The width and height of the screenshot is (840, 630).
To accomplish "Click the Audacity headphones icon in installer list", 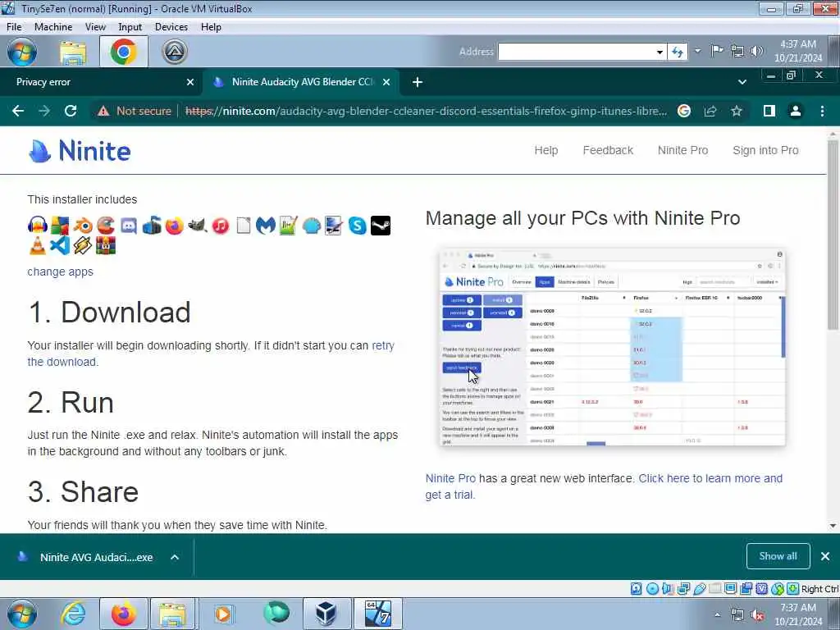I will [38, 226].
